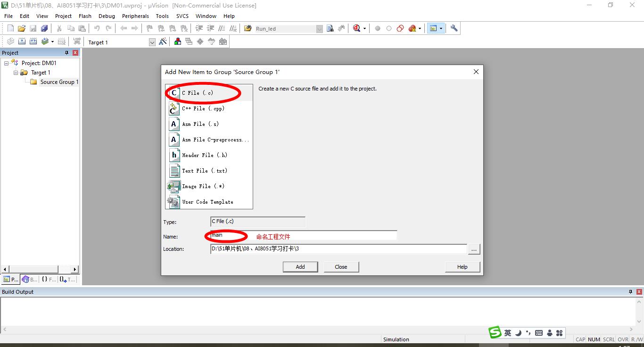This screenshot has height=347, width=644.
Task: Open the Flash menu
Action: click(x=85, y=16)
